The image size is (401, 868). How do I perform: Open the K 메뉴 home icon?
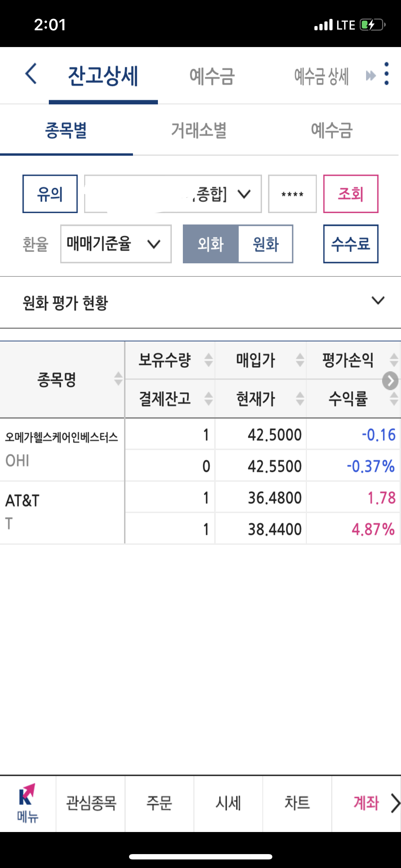[x=27, y=804]
